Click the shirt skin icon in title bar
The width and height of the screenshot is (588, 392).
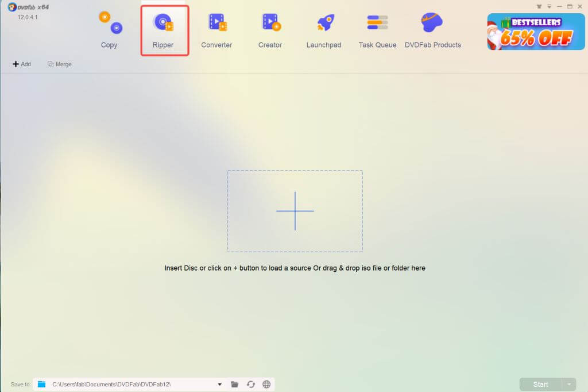[x=539, y=6]
